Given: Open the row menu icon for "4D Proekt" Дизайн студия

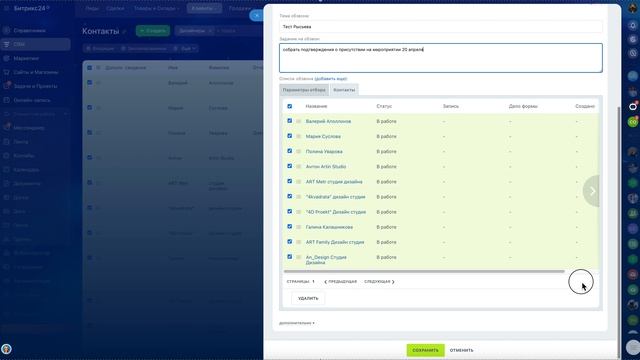Looking at the screenshot, I should (x=298, y=212).
